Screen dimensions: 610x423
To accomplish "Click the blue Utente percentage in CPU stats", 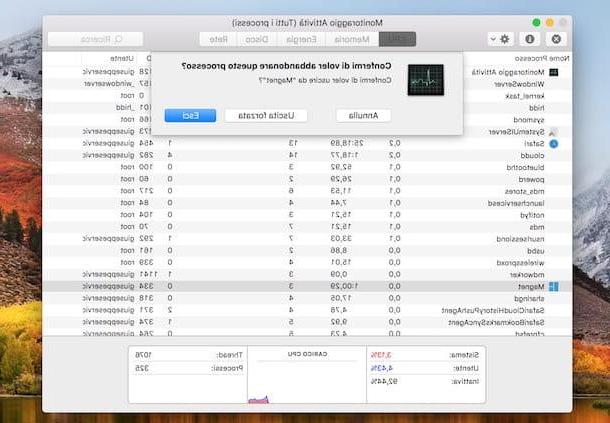I will pyautogui.click(x=382, y=368).
